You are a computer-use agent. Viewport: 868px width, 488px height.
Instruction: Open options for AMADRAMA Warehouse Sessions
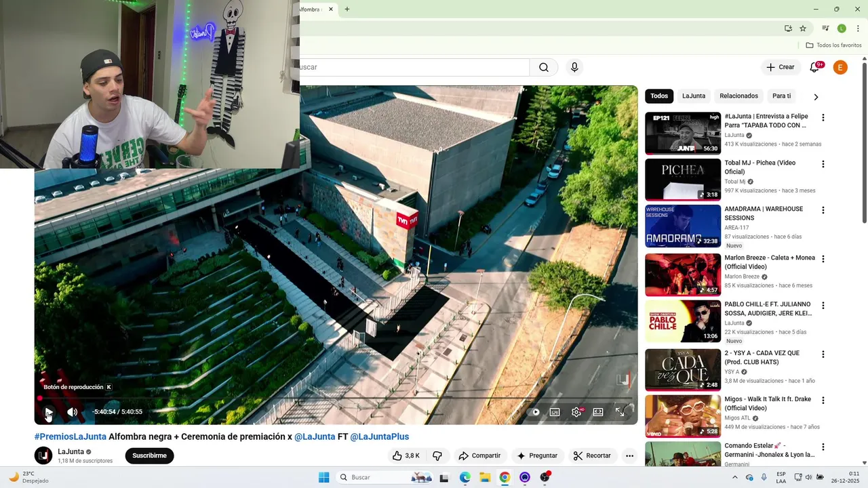(x=823, y=210)
